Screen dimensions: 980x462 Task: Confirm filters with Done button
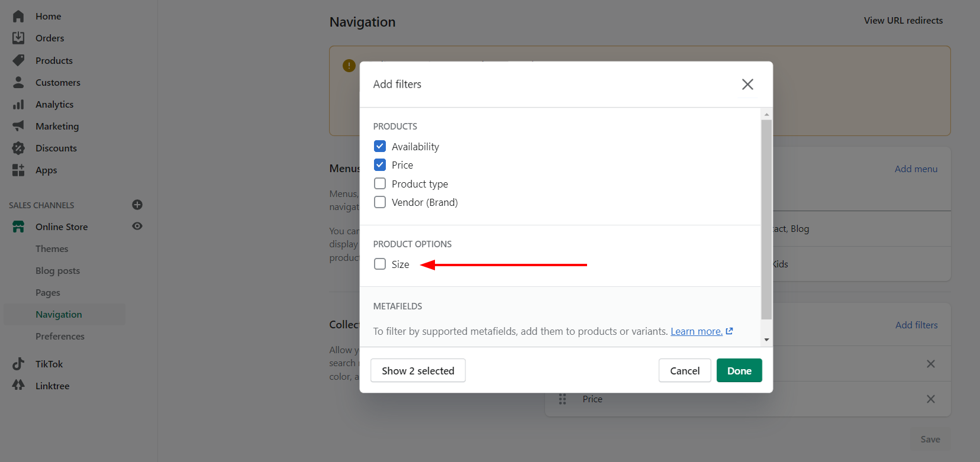pos(739,370)
